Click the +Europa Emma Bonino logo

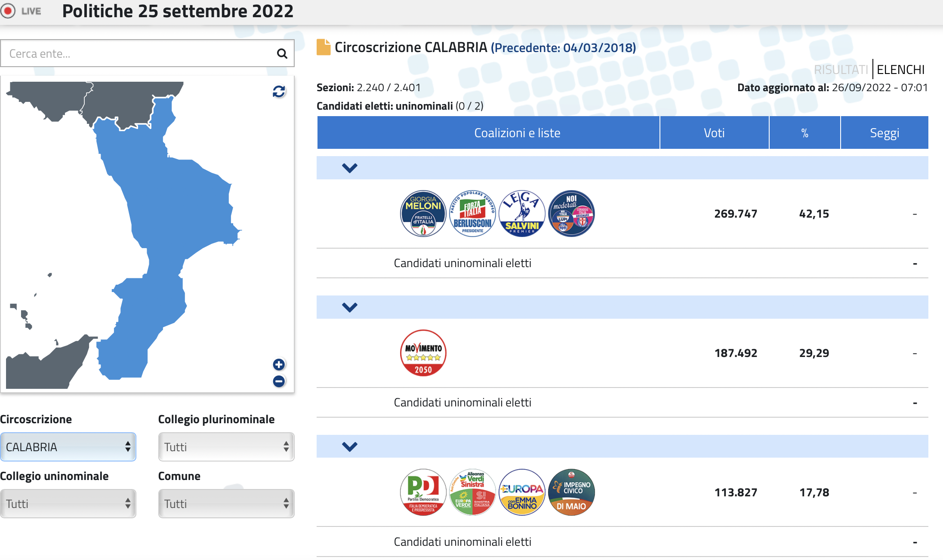pyautogui.click(x=522, y=492)
